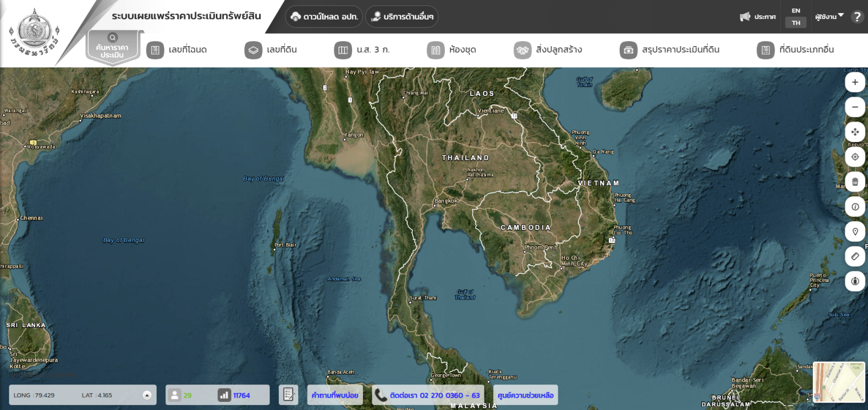Click the trash icon to clear map
This screenshot has width=868, height=410.
(854, 182)
